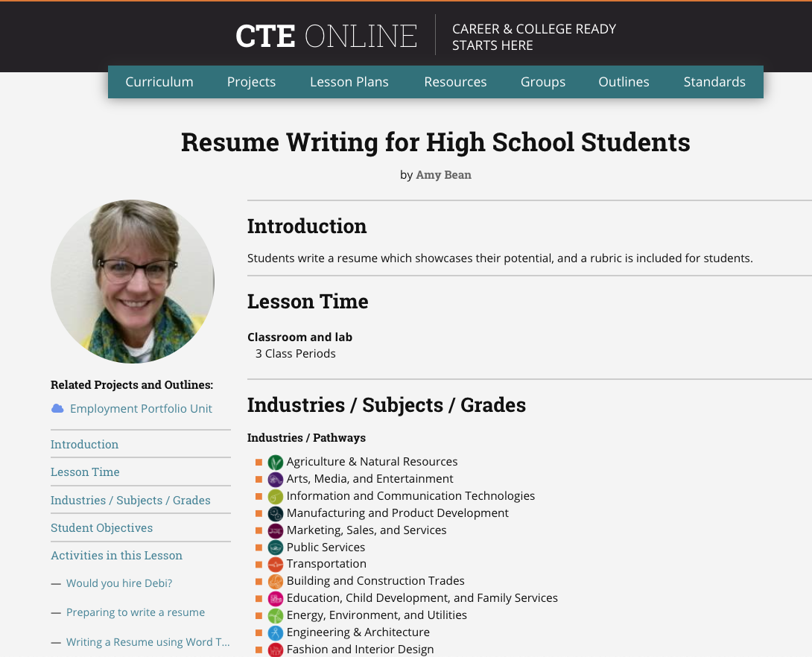Open the Curriculum menu
Viewport: 812px width, 657px height.
(159, 82)
